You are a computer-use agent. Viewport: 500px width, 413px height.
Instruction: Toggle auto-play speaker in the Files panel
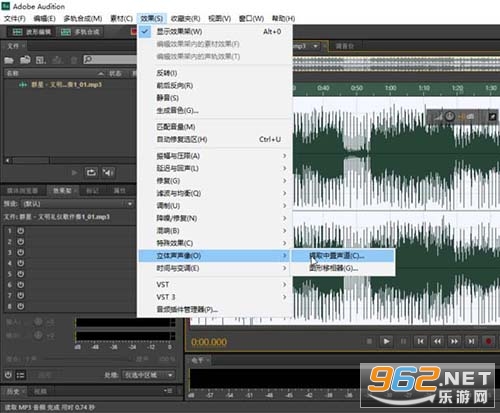[x=108, y=172]
